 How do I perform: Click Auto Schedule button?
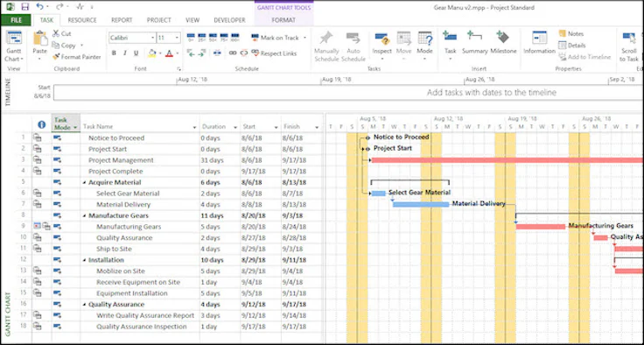(353, 46)
